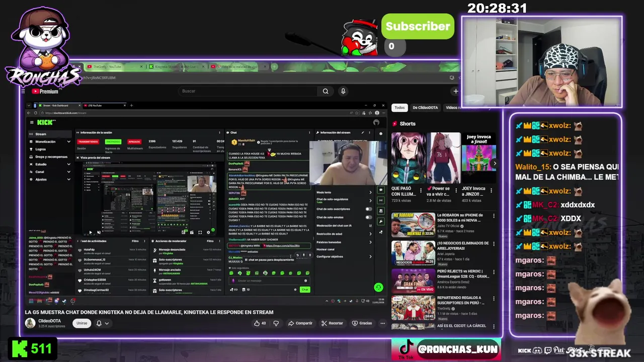The image size is (644, 362).
Task: Open options for 10 NEGOCIOS ELIMINADOS video
Action: [494, 244]
